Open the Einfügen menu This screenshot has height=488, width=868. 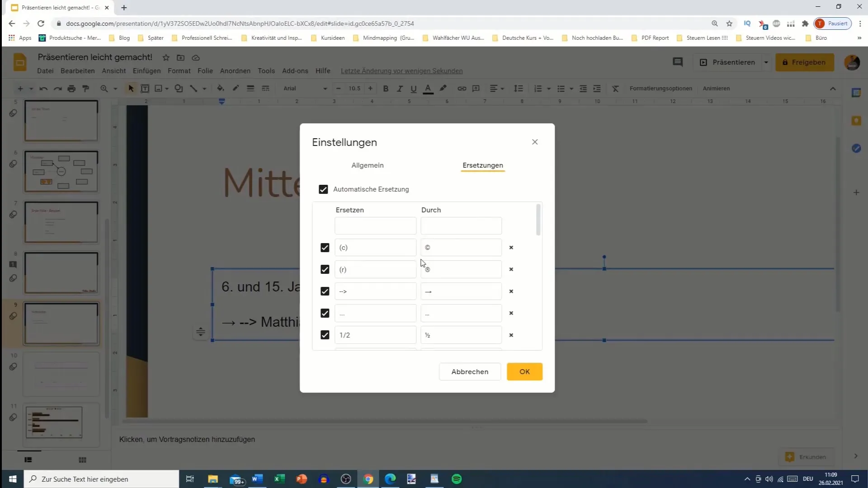(146, 71)
